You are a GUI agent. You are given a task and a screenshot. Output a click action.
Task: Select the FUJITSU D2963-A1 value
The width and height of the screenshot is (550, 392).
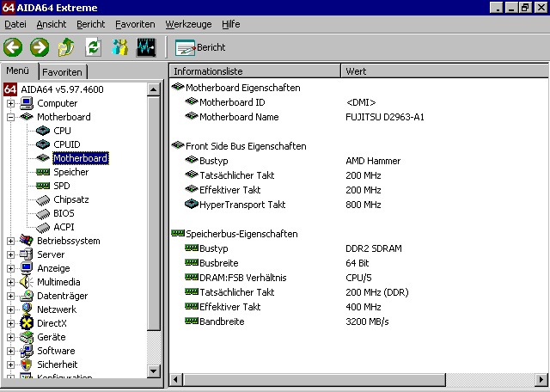(x=385, y=117)
